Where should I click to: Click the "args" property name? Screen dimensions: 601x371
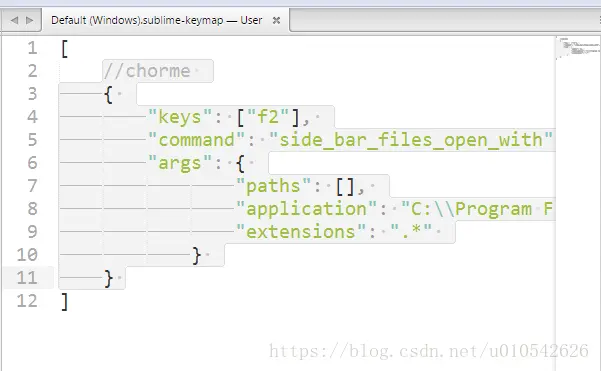click(180, 163)
